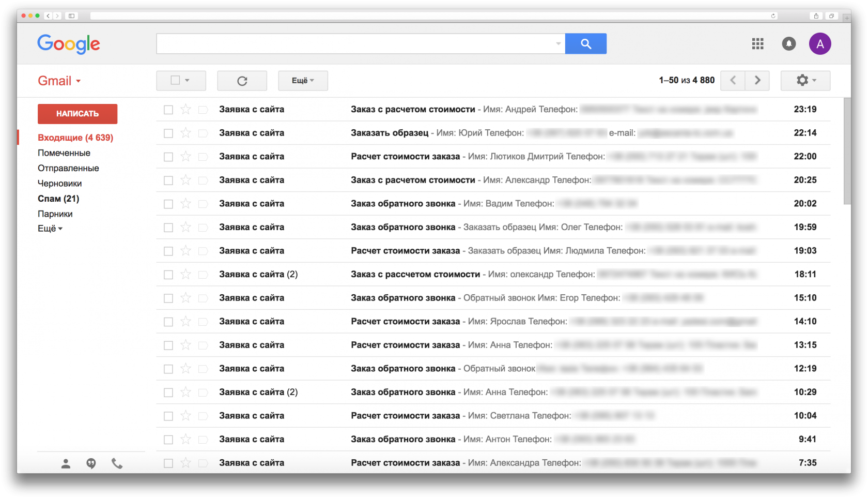Tick the checkbox for the 22:00 email
This screenshot has height=498, width=868.
click(x=168, y=157)
